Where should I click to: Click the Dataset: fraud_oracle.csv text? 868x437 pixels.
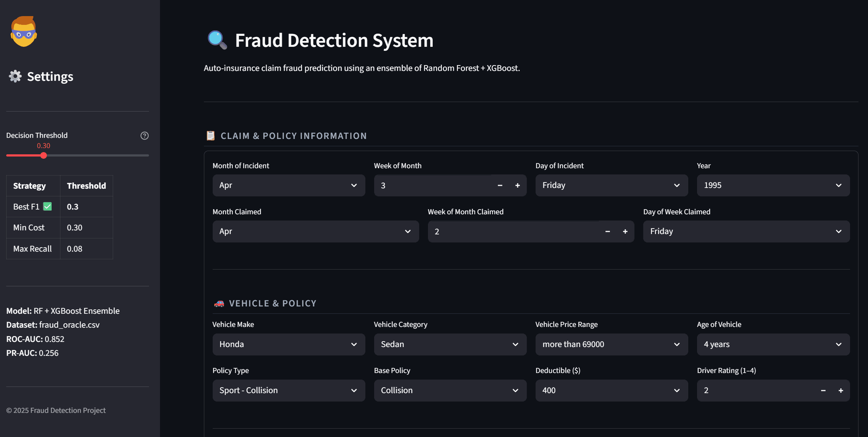[x=53, y=325]
